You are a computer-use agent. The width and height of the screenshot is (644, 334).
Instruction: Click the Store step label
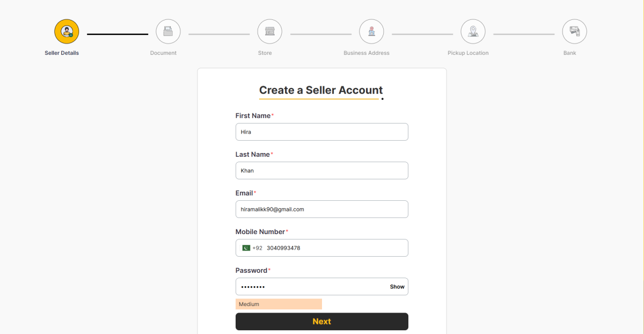(x=265, y=53)
